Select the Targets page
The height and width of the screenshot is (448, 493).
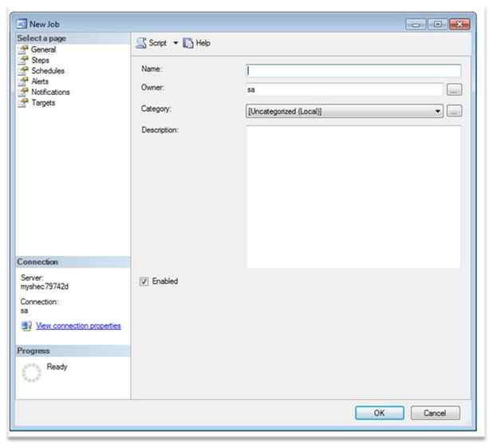pyautogui.click(x=43, y=103)
